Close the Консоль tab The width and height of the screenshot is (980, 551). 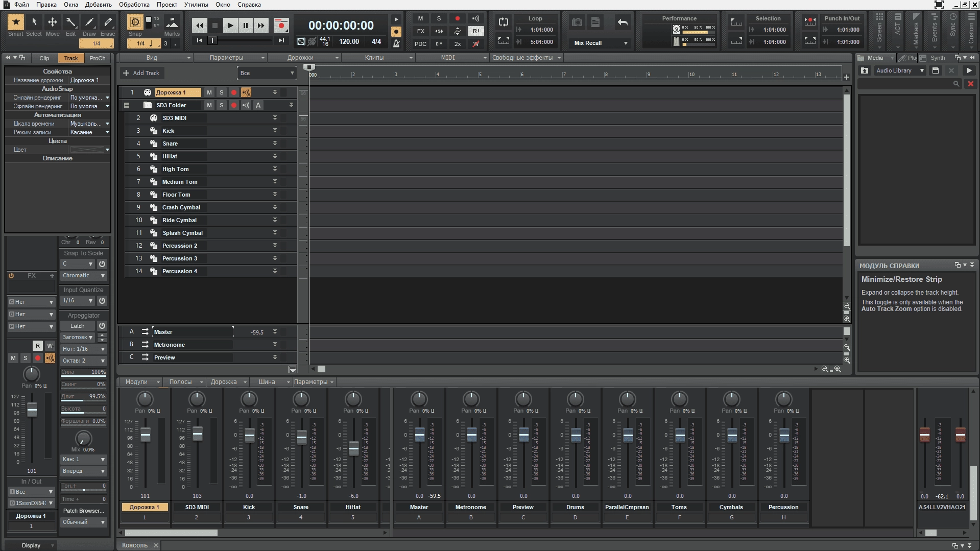156,545
